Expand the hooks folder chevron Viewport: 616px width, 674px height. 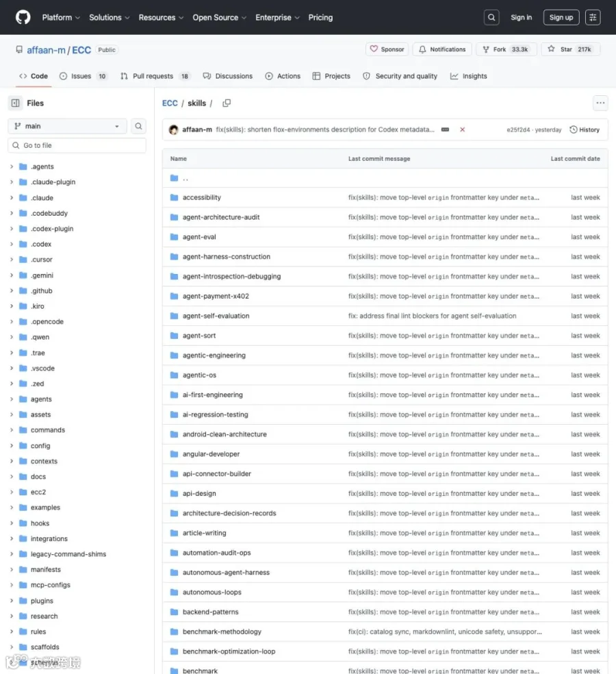click(x=12, y=523)
